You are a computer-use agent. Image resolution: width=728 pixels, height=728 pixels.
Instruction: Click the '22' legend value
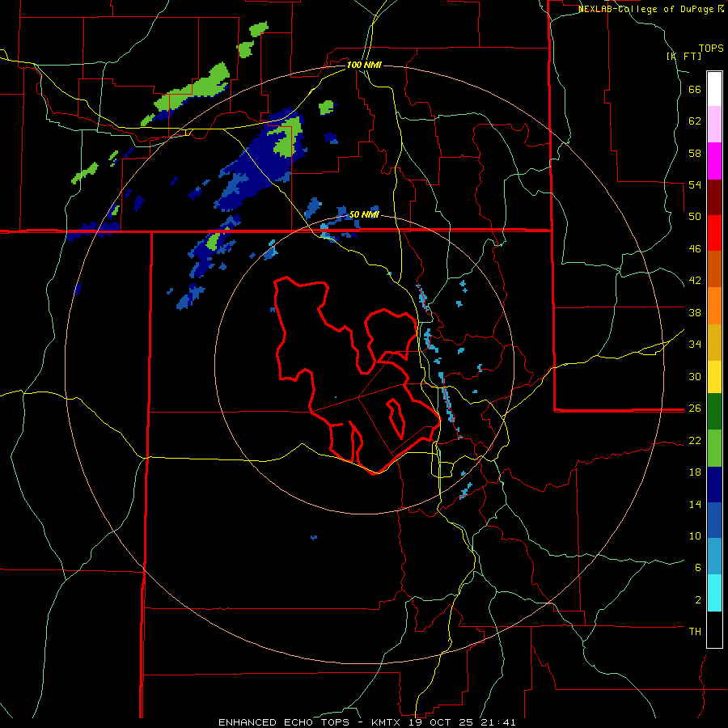coord(695,441)
